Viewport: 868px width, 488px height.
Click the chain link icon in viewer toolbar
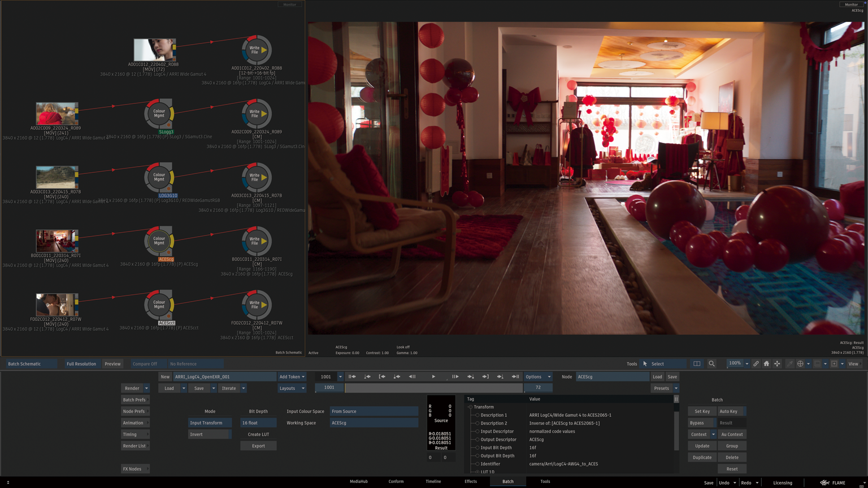click(x=756, y=364)
